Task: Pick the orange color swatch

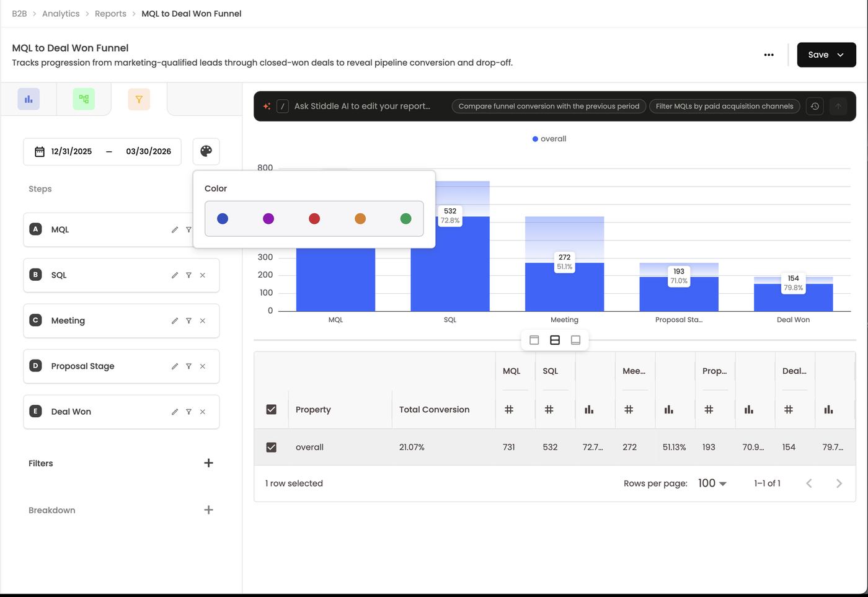Action: (360, 218)
